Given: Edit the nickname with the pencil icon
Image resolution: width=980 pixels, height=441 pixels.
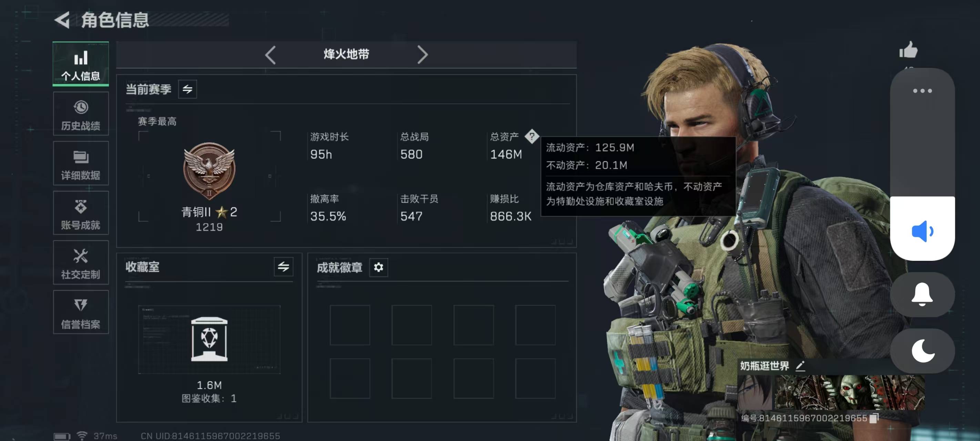Looking at the screenshot, I should pos(800,366).
